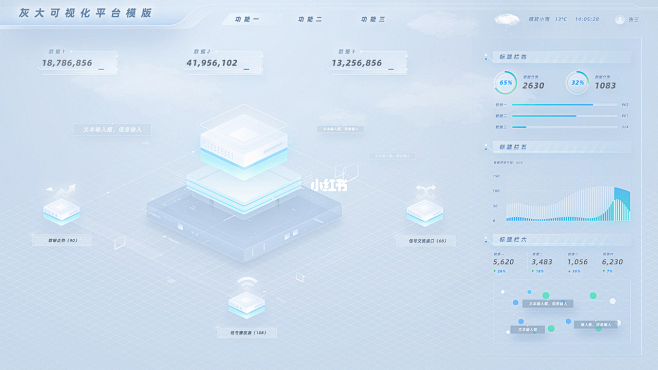Click the 文本输入框 field at upper left
Image resolution: width=658 pixels, height=370 pixels.
[x=112, y=130]
